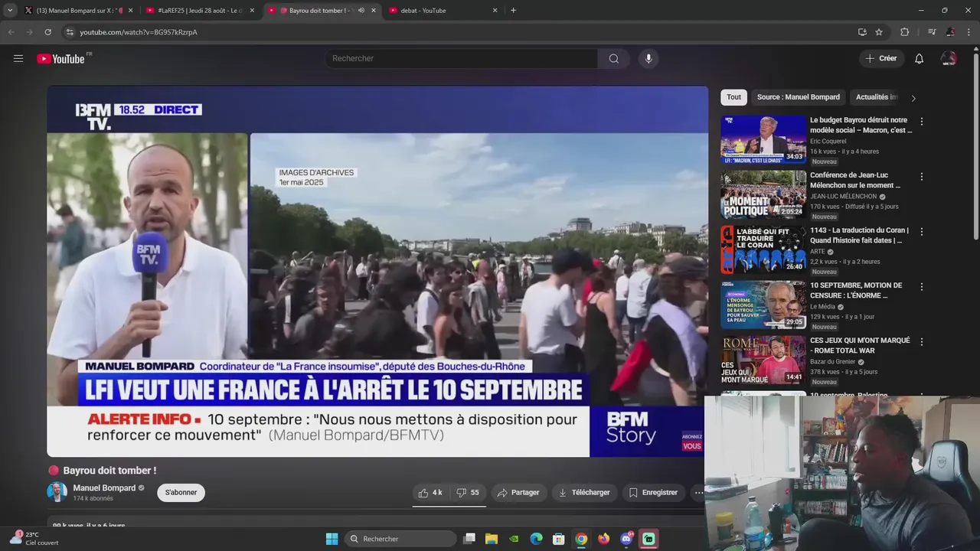The height and width of the screenshot is (551, 980).
Task: Go to YouTube home via logo
Action: (x=60, y=59)
